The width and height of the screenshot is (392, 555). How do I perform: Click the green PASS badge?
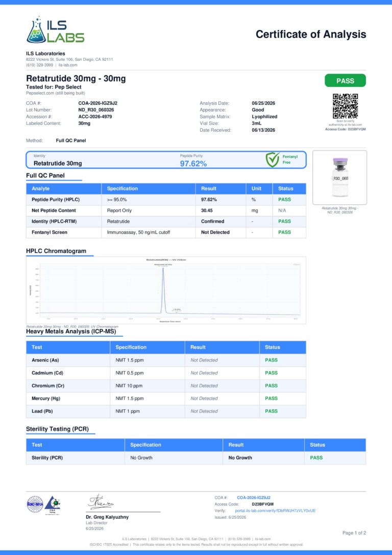pyautogui.click(x=345, y=81)
